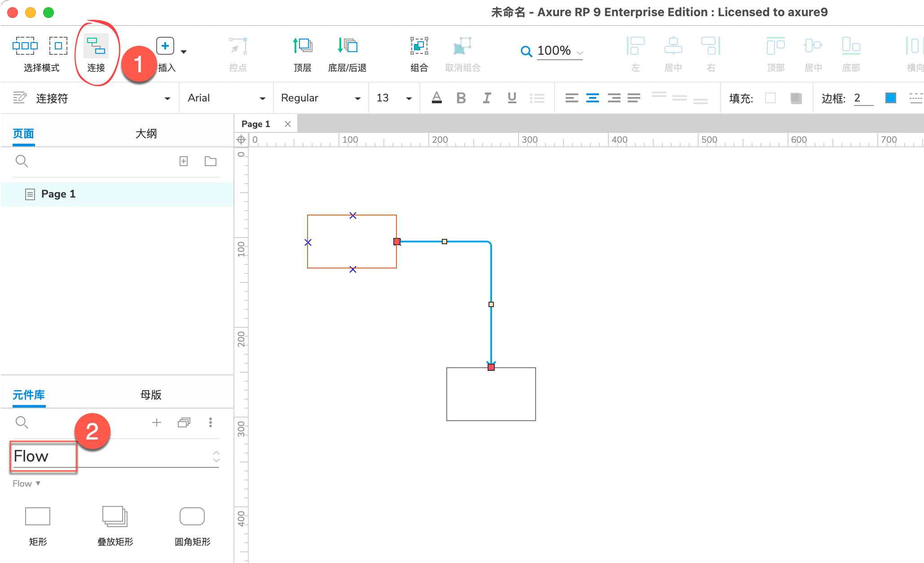
Task: Open the 100% zoom dropdown
Action: click(x=580, y=52)
